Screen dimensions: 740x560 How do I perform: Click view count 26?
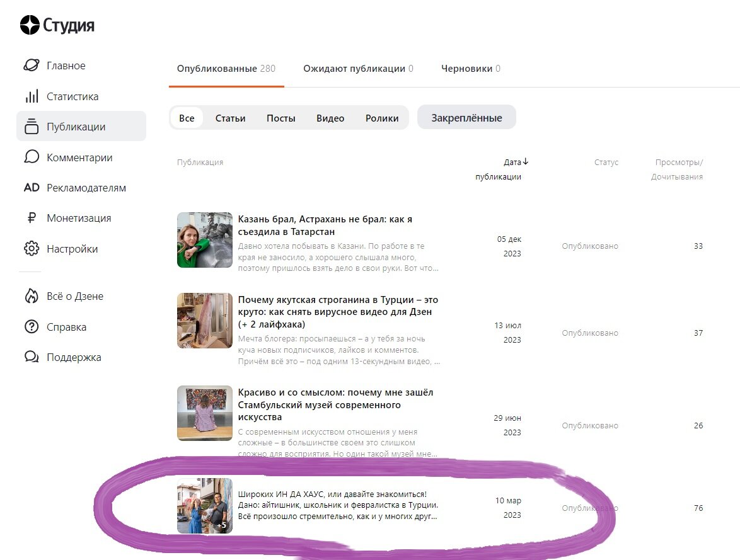[x=698, y=425]
